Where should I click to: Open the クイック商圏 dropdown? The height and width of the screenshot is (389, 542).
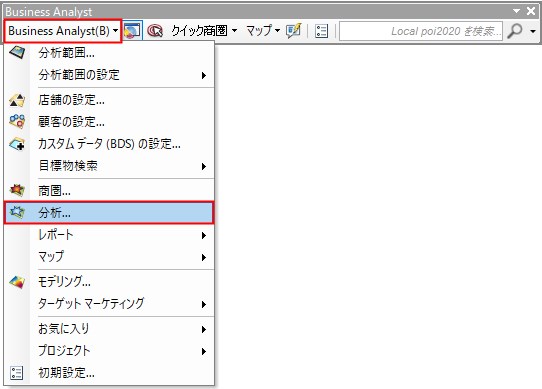pyautogui.click(x=204, y=31)
